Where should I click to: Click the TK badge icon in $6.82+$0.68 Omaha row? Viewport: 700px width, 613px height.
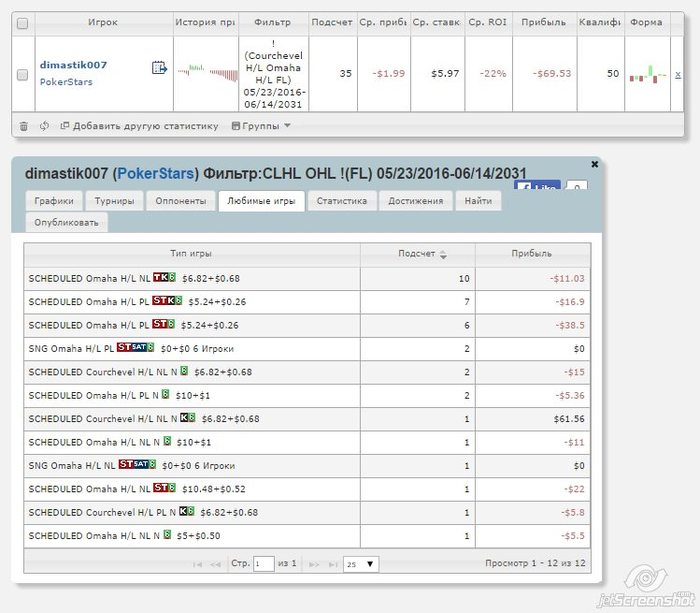click(164, 277)
